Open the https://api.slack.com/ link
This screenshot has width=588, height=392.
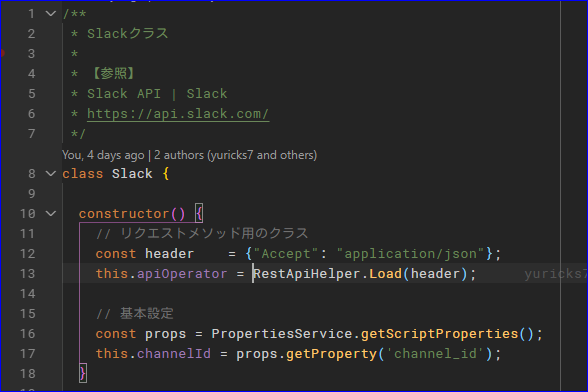coord(178,114)
